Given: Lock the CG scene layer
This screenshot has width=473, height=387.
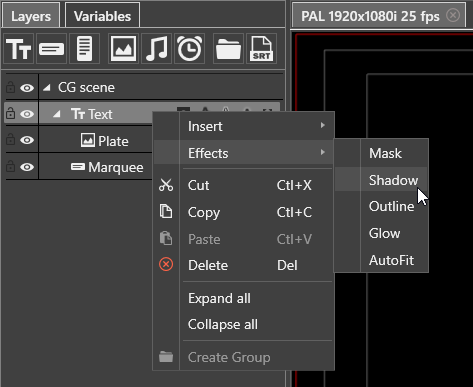Looking at the screenshot, I should click(x=10, y=87).
